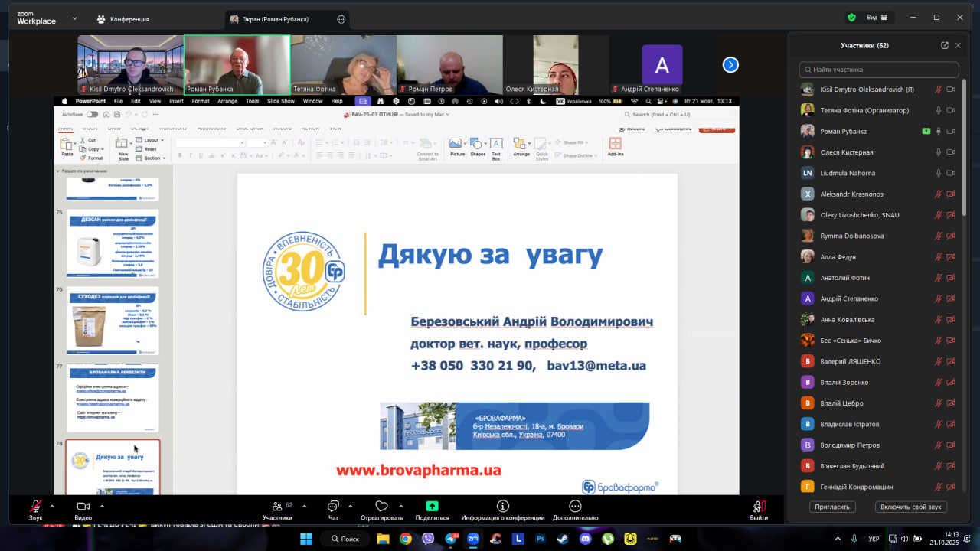Click the Leave (Выйти) meeting icon
This screenshot has height=551, width=980.
[x=759, y=507]
